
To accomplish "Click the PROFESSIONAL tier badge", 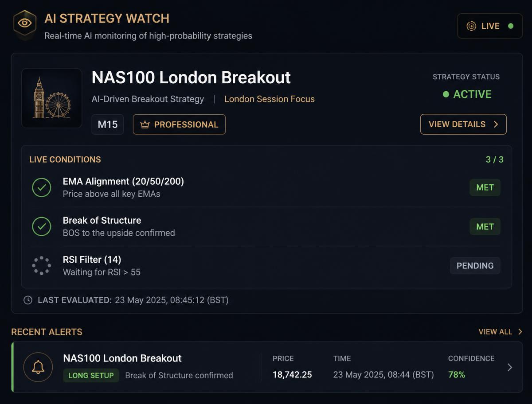I will coord(179,124).
